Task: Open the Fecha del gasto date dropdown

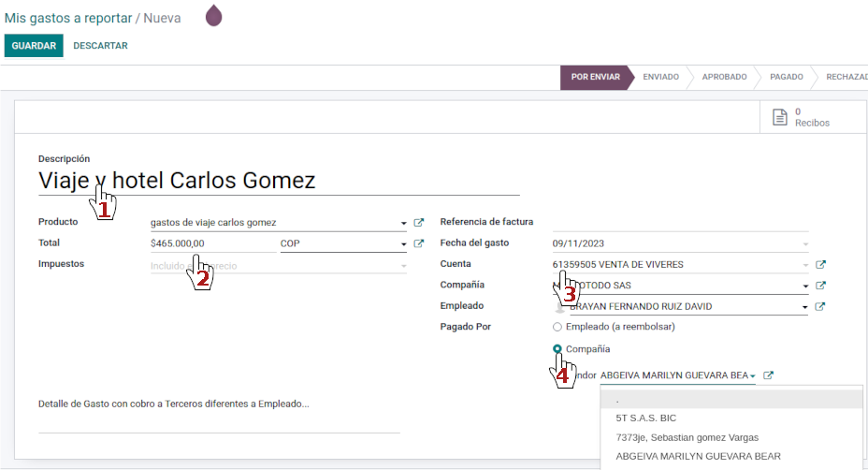Action: point(804,243)
